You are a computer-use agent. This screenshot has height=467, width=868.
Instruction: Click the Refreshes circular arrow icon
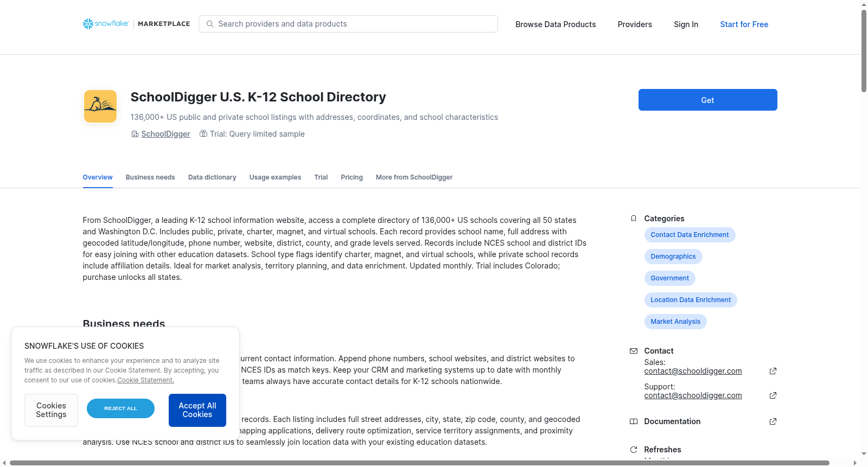tap(633, 450)
